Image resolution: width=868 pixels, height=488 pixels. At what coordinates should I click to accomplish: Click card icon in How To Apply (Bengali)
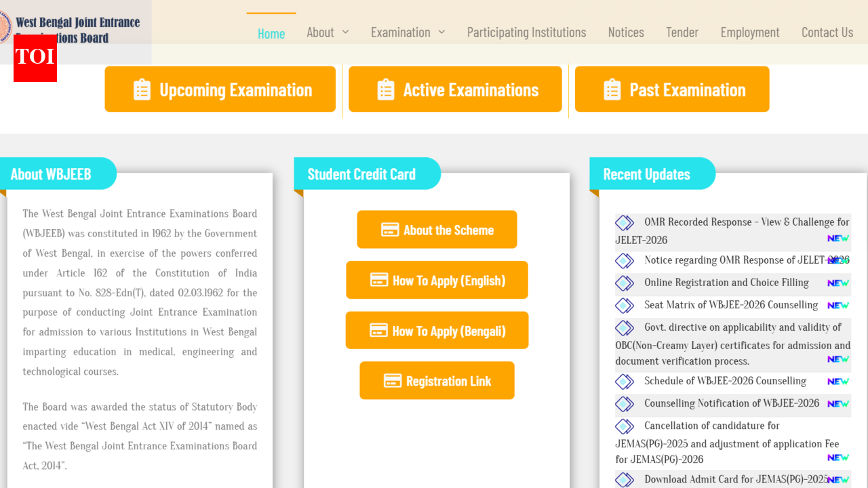[378, 330]
